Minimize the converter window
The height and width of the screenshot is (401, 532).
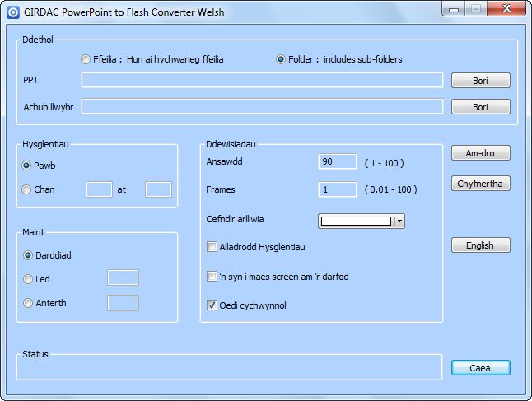pos(454,9)
